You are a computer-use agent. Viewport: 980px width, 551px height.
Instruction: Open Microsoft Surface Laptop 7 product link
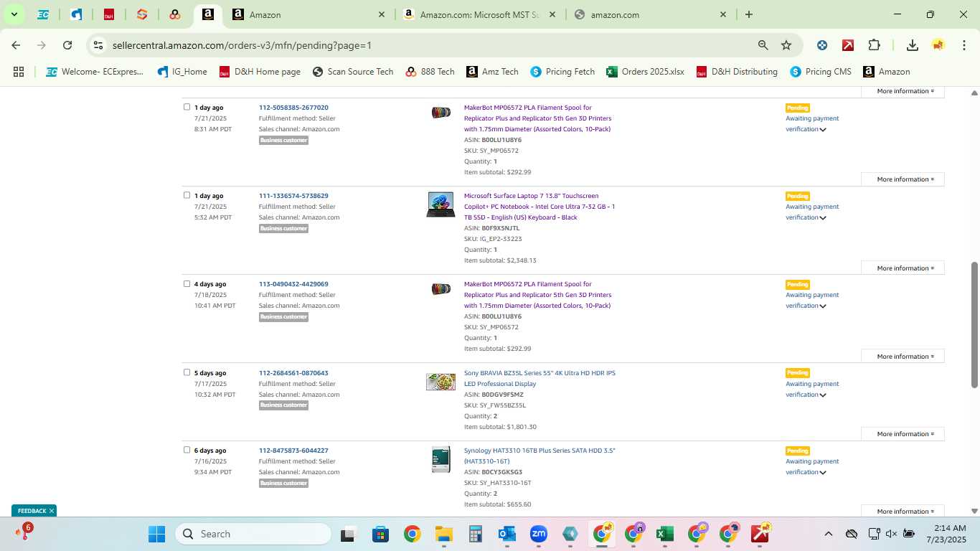click(x=540, y=207)
